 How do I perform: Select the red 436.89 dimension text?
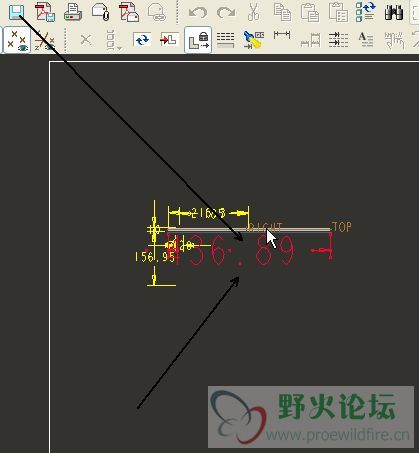coord(232,250)
